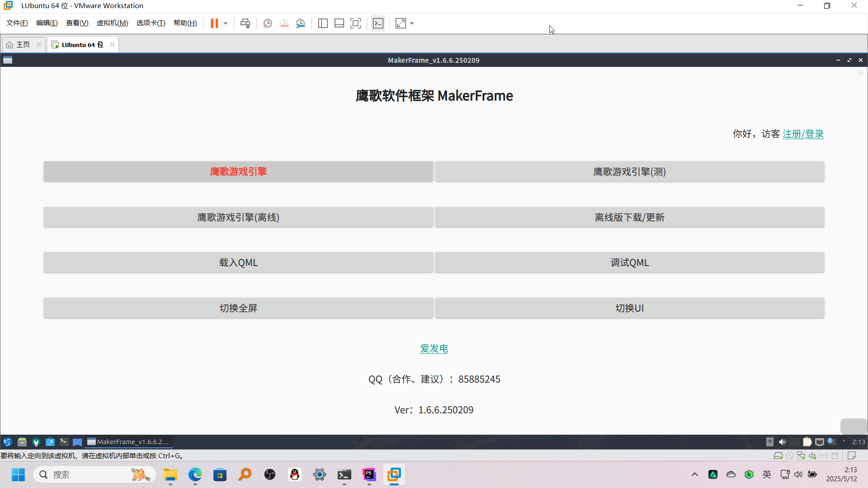
Task: Open the power options dropdown arrow beside pause
Action: (226, 23)
